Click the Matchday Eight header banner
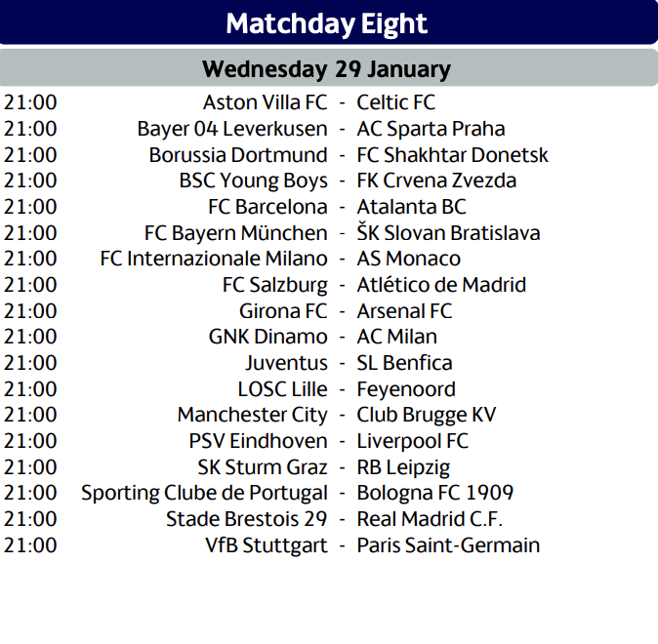Screen dimensions: 658x644 coord(329,21)
